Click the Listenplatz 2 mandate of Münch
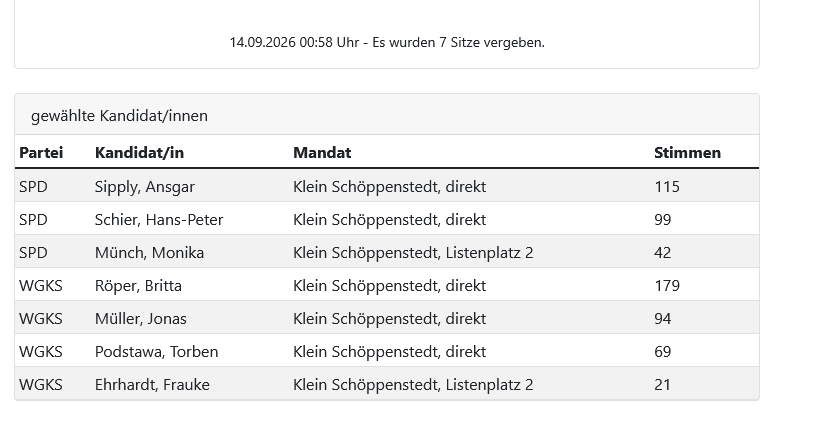Image resolution: width=822 pixels, height=441 pixels. (413, 253)
